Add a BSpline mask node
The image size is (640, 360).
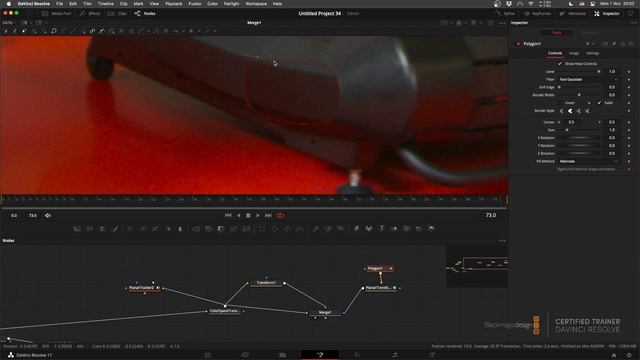(x=300, y=229)
